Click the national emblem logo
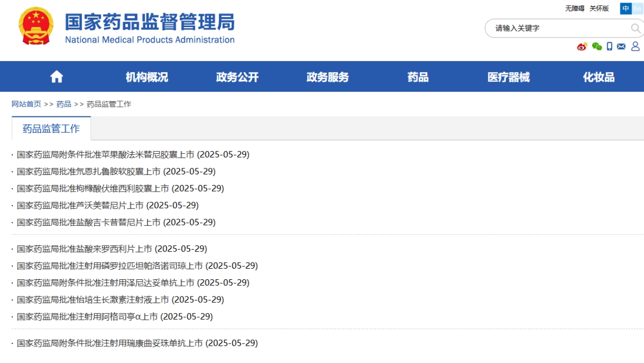This screenshot has height=363, width=644. click(x=36, y=26)
